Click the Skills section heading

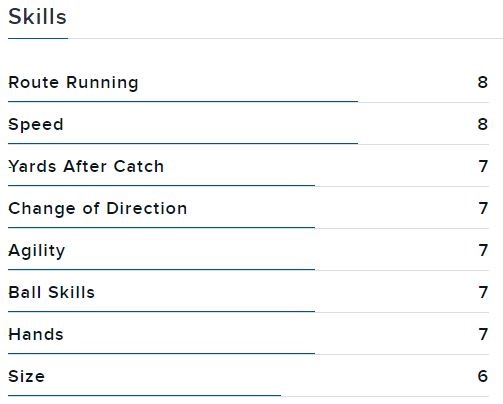click(37, 17)
